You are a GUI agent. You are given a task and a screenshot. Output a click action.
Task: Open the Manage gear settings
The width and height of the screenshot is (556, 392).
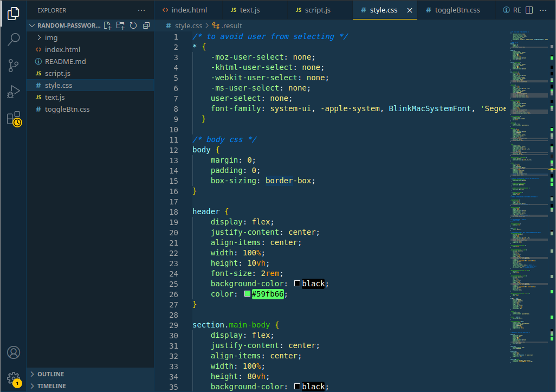click(14, 378)
